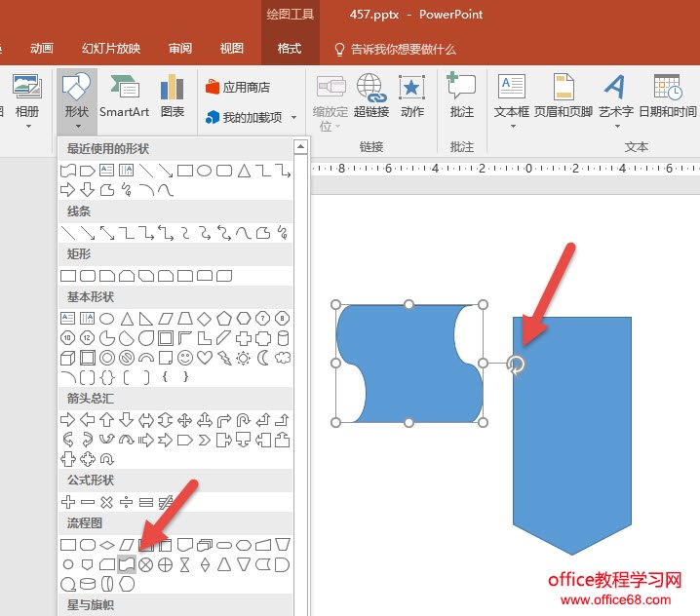700x616 pixels.
Task: Add a 批注 comment
Action: coord(461,97)
